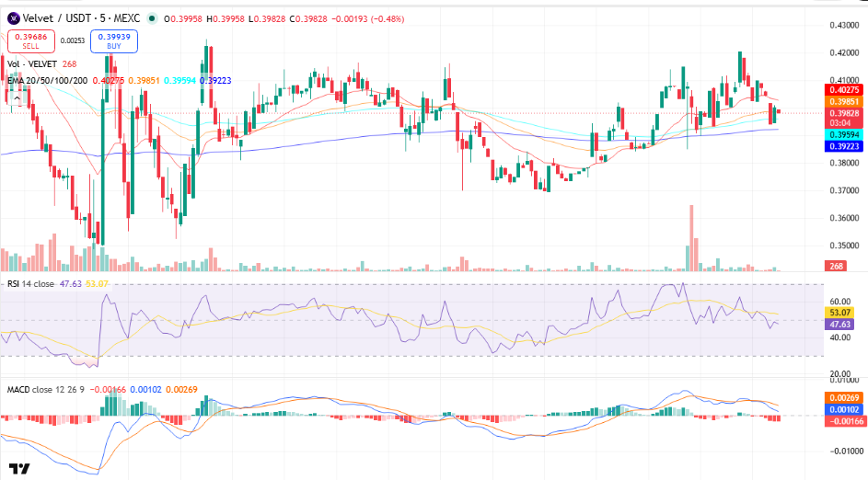Click the orange 0.39851 EMA axis label
The width and height of the screenshot is (868, 480).
[x=844, y=102]
